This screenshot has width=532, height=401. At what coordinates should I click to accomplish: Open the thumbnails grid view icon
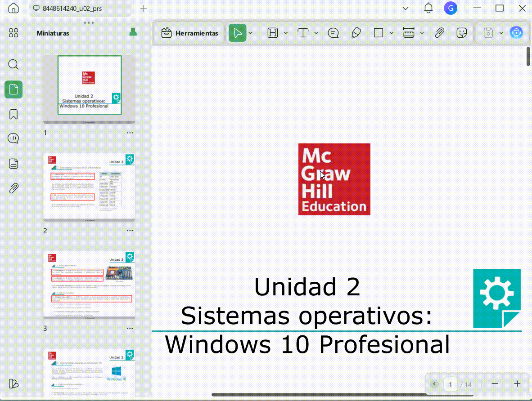pyautogui.click(x=14, y=33)
